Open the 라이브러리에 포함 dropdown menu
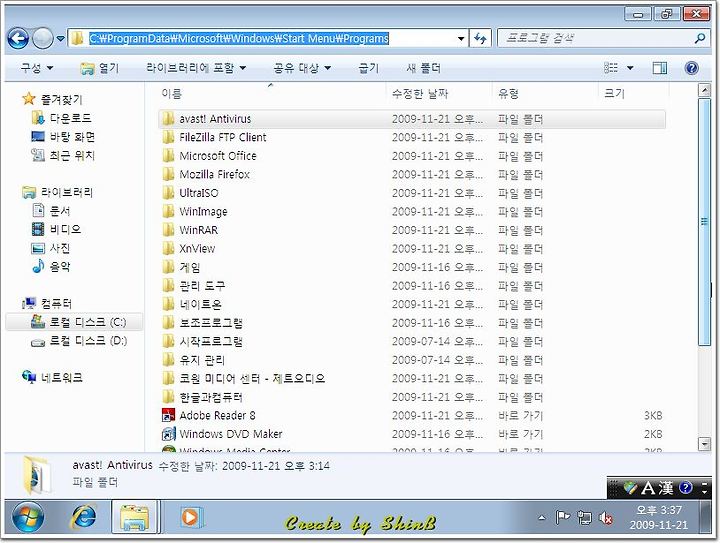Viewport: 720px width, 543px height. (196, 68)
